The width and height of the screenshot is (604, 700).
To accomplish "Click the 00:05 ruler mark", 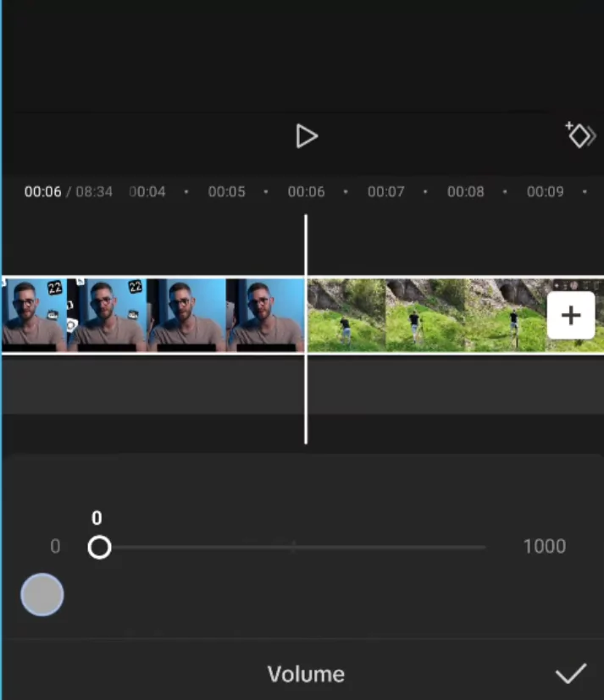I will pyautogui.click(x=226, y=191).
